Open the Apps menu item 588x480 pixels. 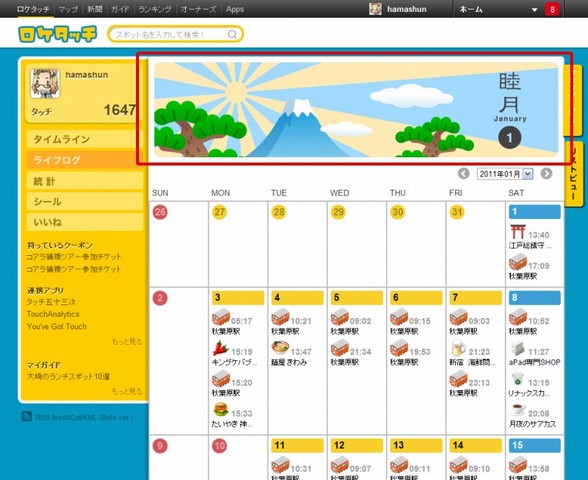pos(235,9)
